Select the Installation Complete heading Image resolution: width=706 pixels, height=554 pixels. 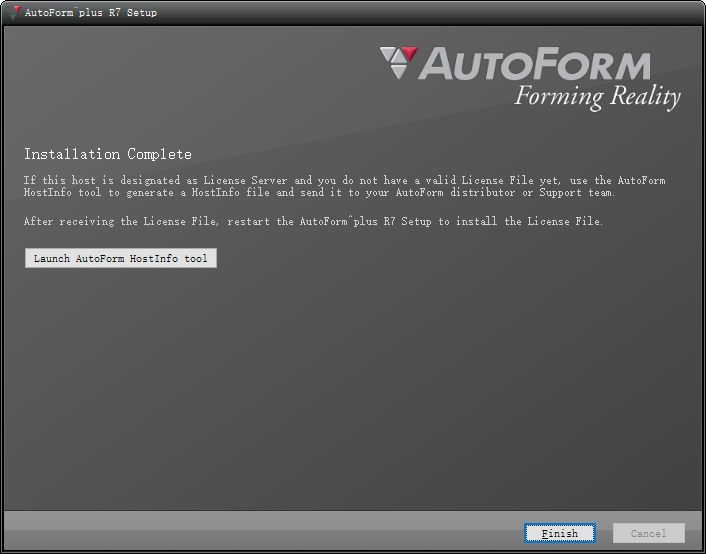[108, 154]
